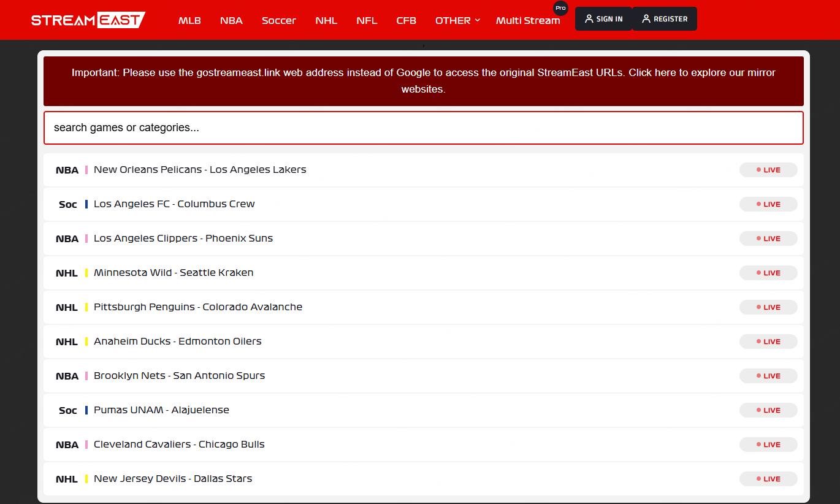Click LIVE badge for Pelicans - Lakers game
This screenshot has width=840, height=504.
768,170
